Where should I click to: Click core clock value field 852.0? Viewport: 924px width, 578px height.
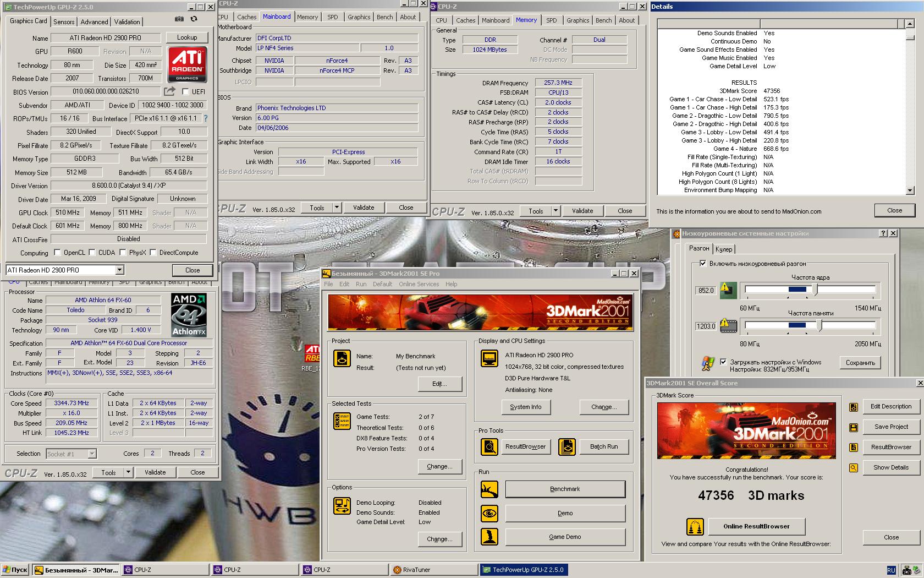pos(706,290)
